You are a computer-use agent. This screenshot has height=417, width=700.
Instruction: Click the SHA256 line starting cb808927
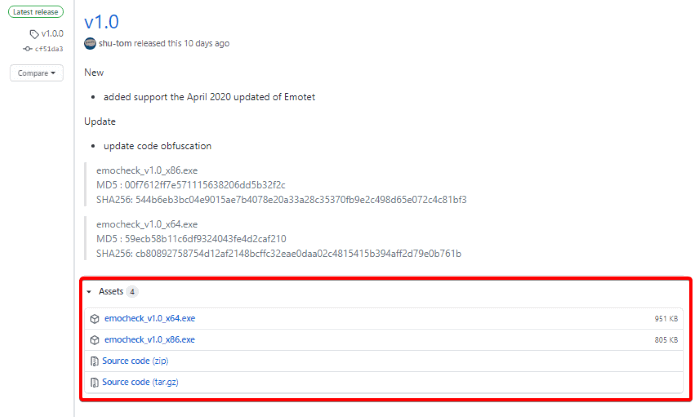point(279,254)
